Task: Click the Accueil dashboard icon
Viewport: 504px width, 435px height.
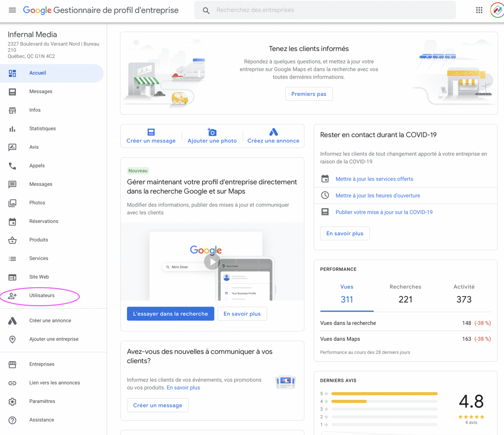Action: 13,73
